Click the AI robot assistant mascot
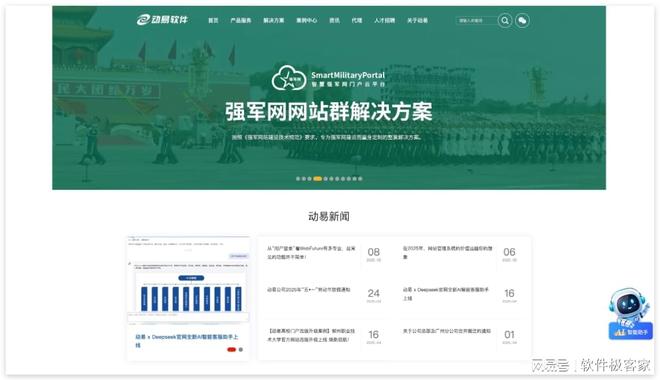Screen dimensions: 660x380 pos(629,307)
